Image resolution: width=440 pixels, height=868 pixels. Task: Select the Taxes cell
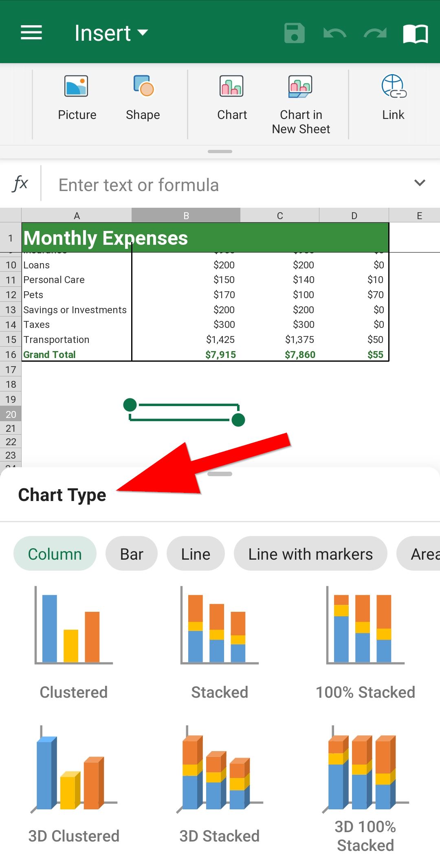pyautogui.click(x=77, y=325)
